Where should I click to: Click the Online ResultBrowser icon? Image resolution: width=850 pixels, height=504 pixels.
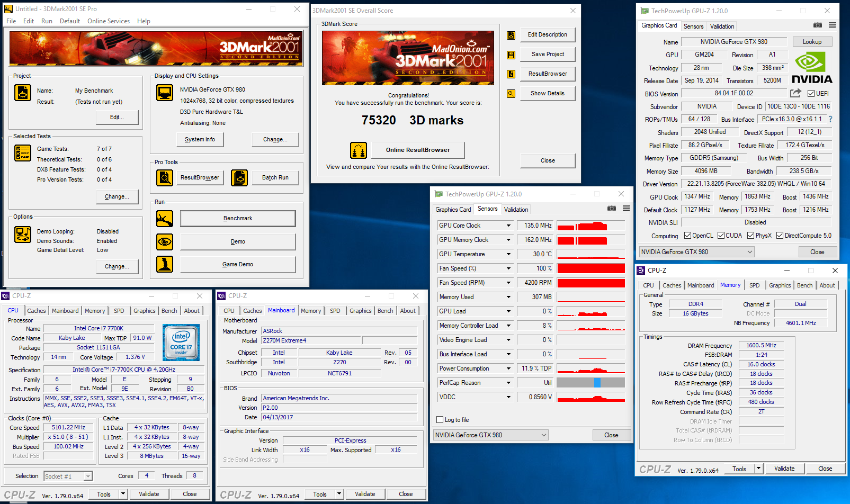(359, 150)
